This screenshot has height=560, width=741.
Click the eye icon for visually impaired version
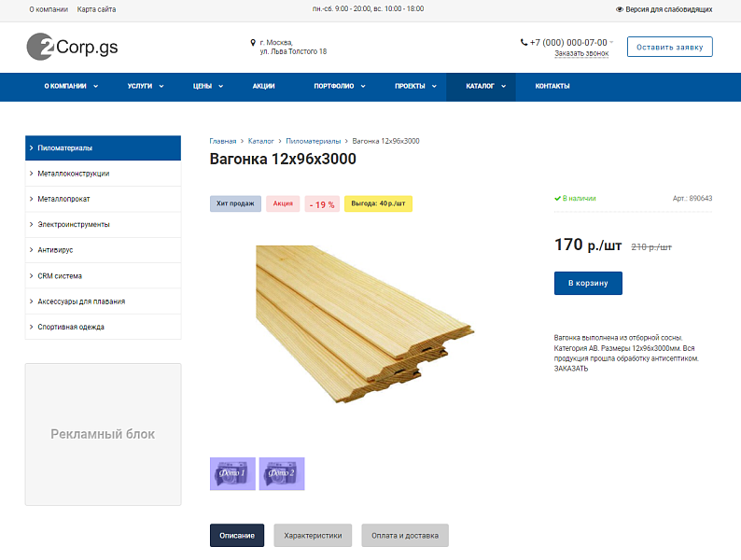pos(620,9)
